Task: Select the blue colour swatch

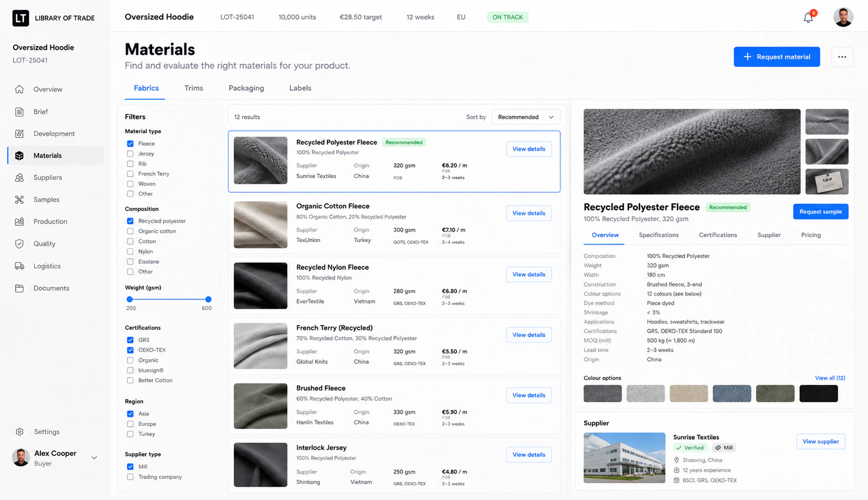Action: 732,393
